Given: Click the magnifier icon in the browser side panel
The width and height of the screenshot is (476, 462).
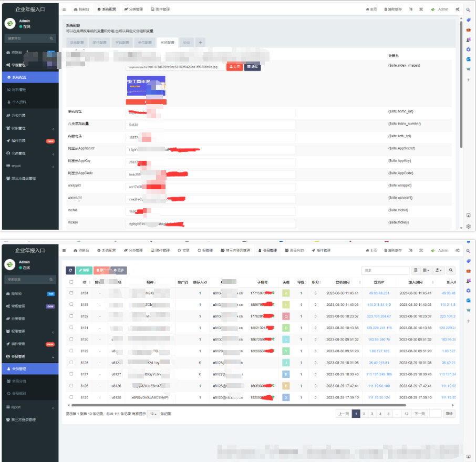Looking at the screenshot, I should point(468,10).
